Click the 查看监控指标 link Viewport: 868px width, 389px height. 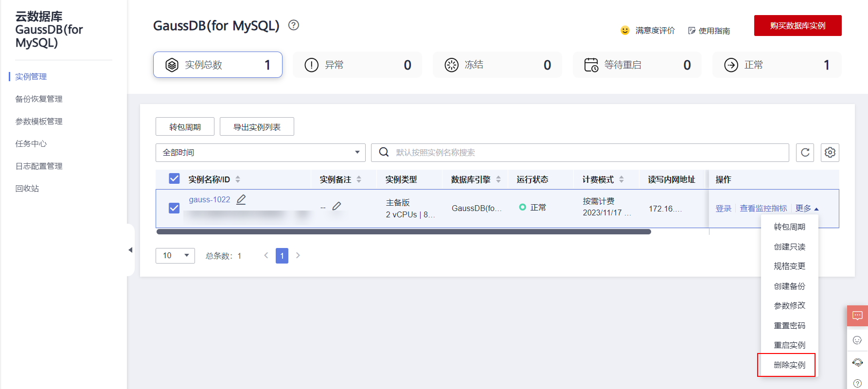(x=763, y=209)
